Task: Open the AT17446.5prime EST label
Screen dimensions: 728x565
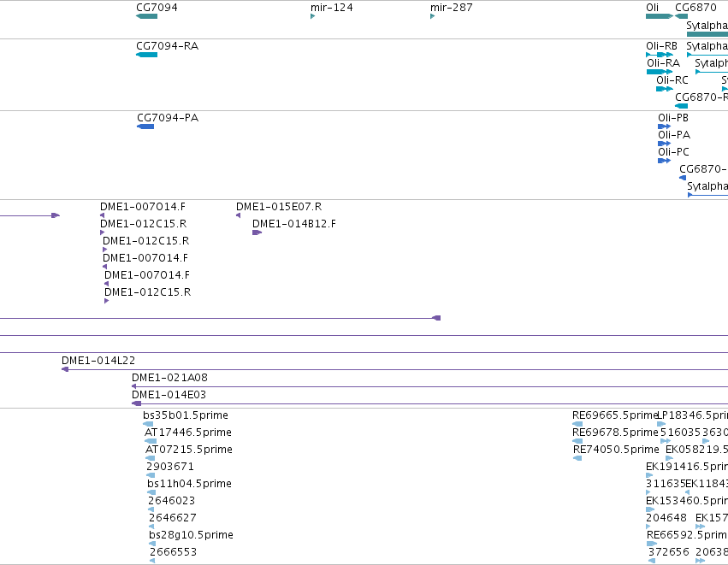Action: tap(188, 433)
